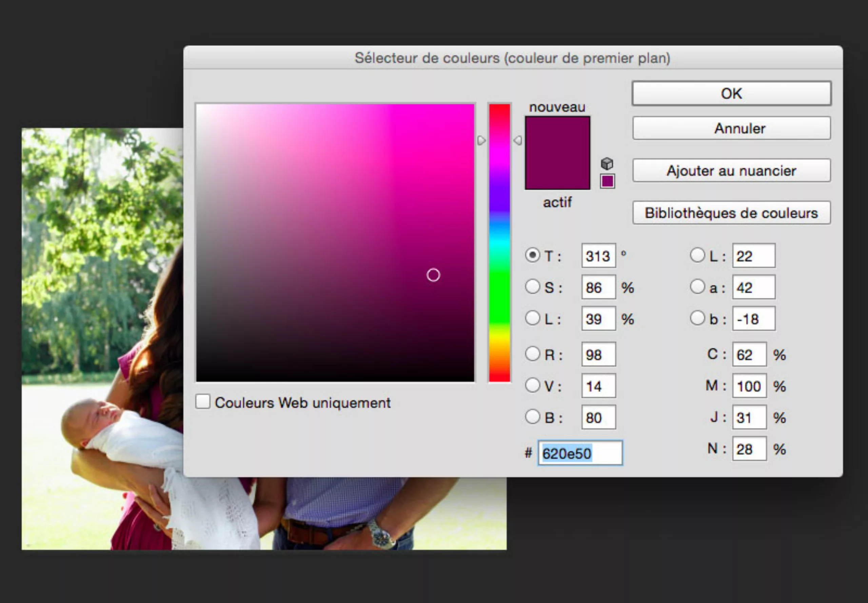Click the T hue value field

pos(598,256)
